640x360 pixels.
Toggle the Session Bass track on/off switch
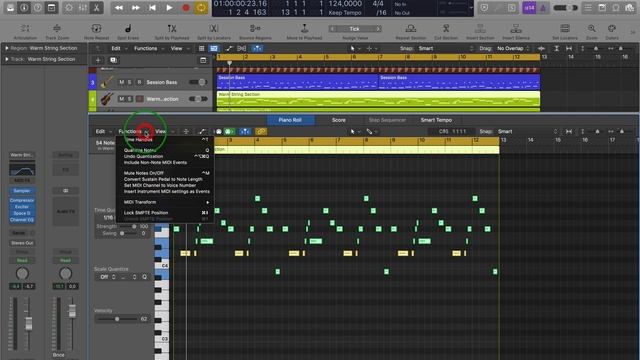198,82
